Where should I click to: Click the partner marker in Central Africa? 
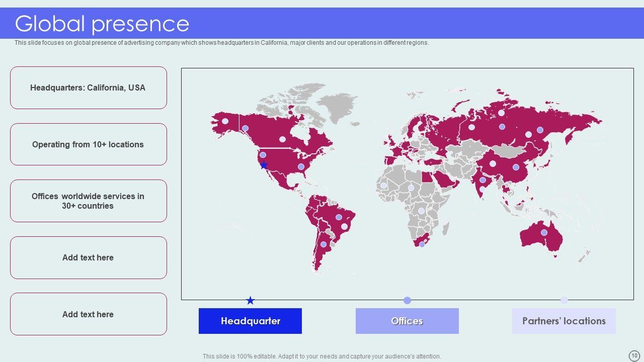tap(421, 211)
